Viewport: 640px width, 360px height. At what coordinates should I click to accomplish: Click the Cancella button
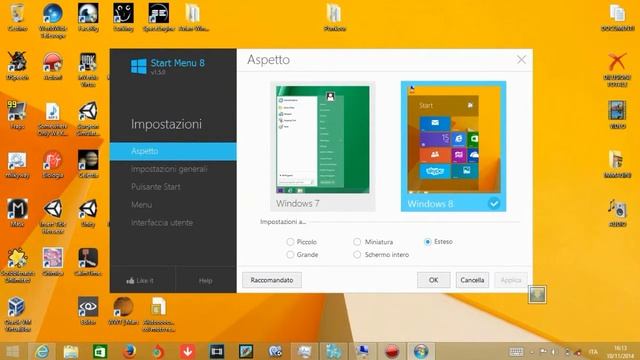pyautogui.click(x=472, y=280)
